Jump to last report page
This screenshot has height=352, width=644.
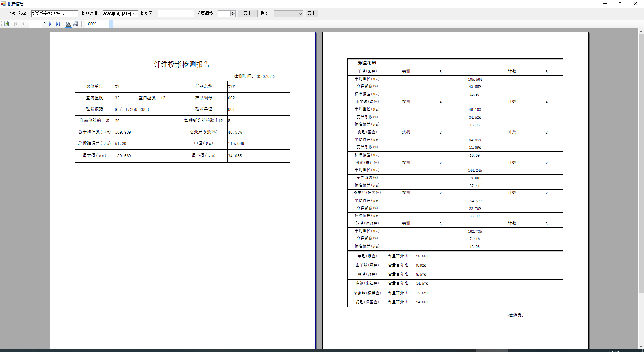(x=58, y=24)
